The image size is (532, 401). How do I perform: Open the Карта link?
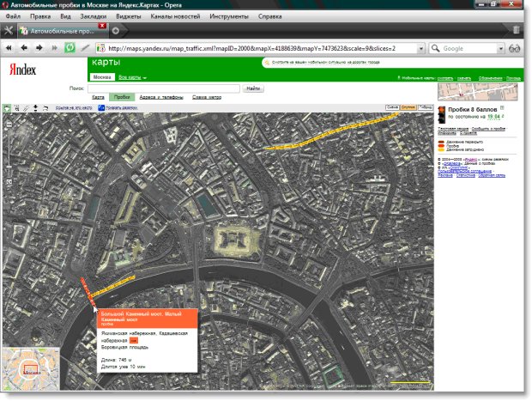[98, 97]
